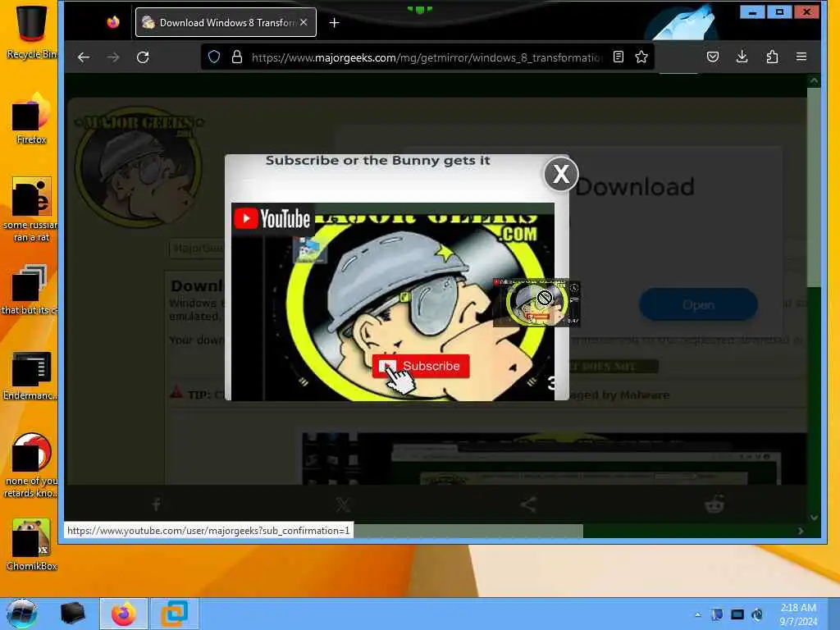This screenshot has height=630, width=840.
Task: Close the subscribe popup with X
Action: [560, 174]
